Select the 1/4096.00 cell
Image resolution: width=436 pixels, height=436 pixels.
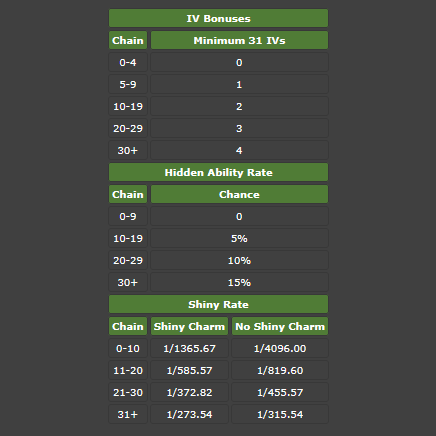[x=280, y=348]
